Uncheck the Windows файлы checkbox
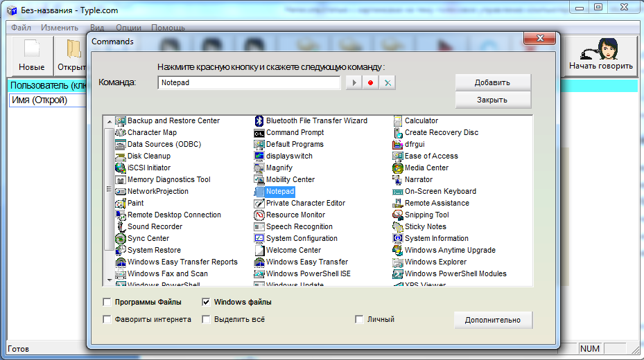644x360 pixels. [207, 303]
